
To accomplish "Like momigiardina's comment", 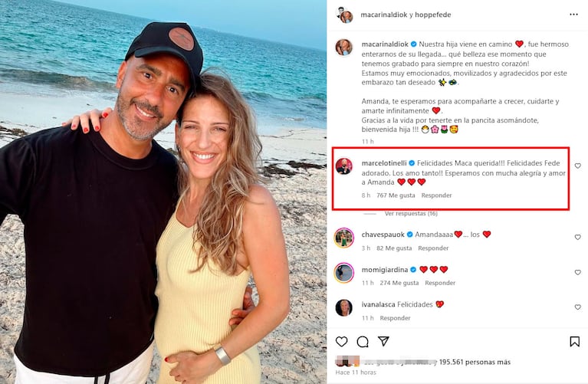I will (x=577, y=273).
